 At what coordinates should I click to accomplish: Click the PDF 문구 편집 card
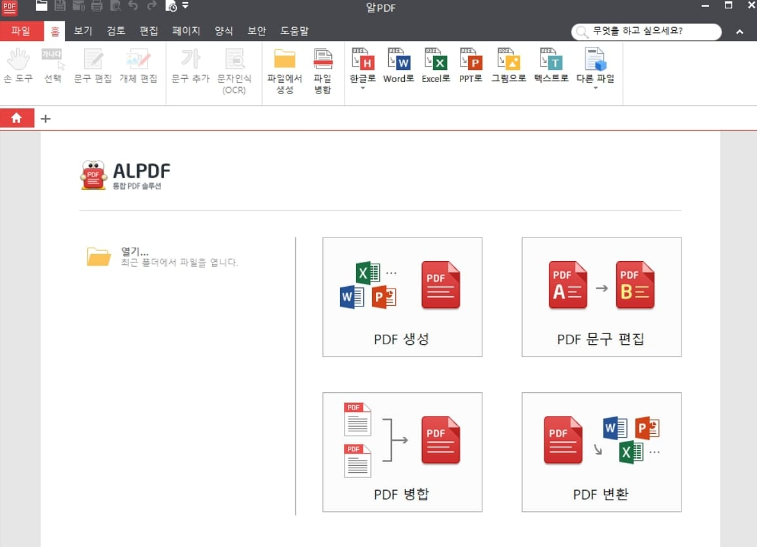pyautogui.click(x=602, y=297)
